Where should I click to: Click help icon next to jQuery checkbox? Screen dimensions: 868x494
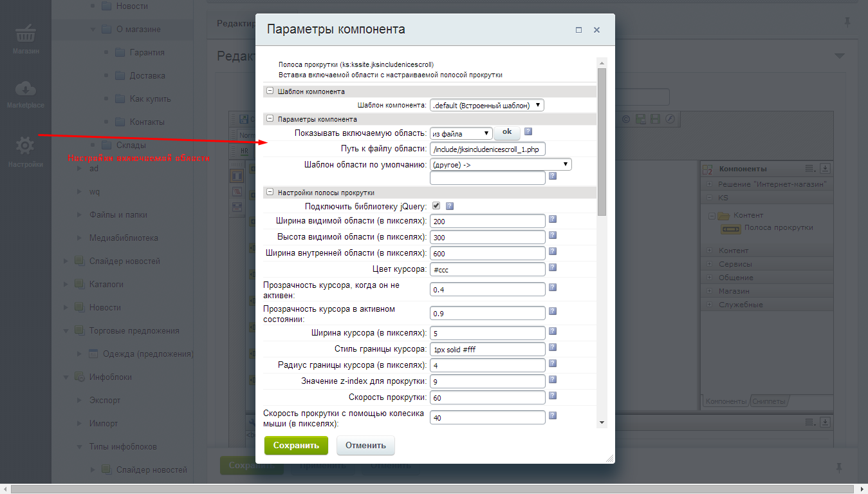pos(450,206)
